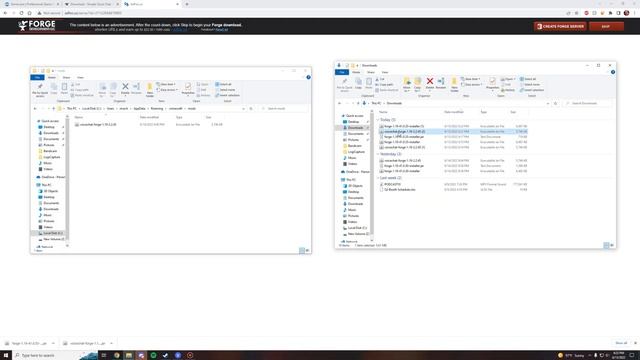Click Invert selection in mods window ribbon
The height and width of the screenshot is (360, 640).
tap(228, 95)
